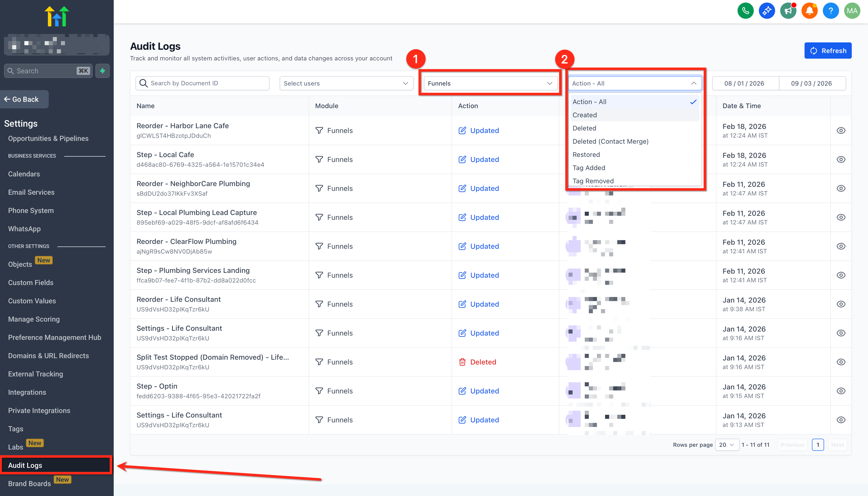
Task: Click the eye icon for the Split Test Stopped entry
Action: (841, 362)
